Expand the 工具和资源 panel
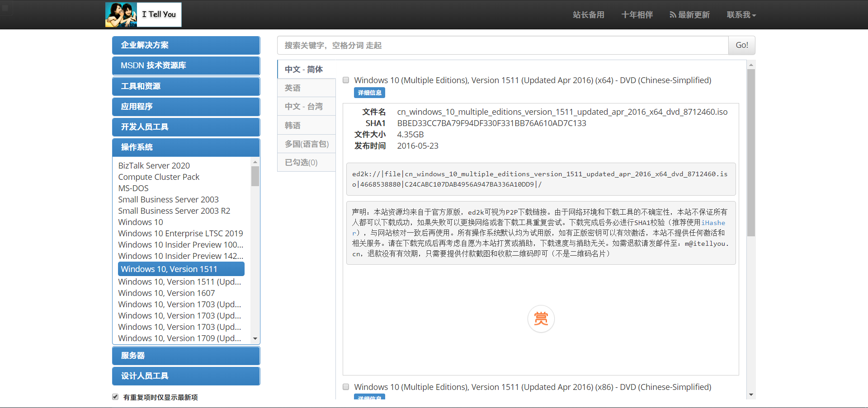The image size is (868, 408). click(x=186, y=86)
